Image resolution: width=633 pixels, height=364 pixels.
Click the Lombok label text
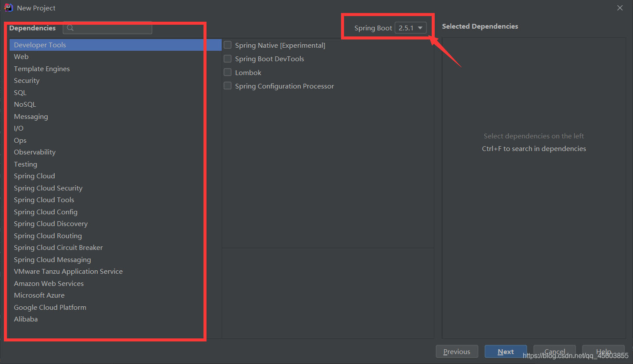click(x=248, y=72)
